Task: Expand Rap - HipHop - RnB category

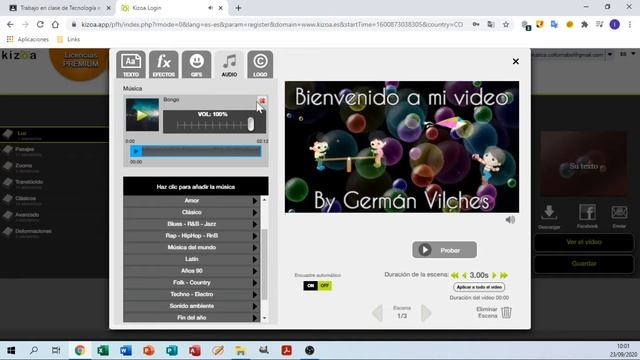Action: click(191, 236)
